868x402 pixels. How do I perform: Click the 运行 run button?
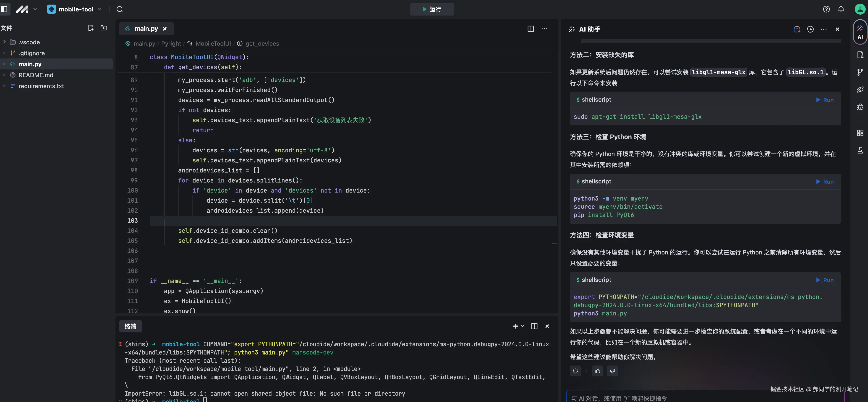point(432,9)
